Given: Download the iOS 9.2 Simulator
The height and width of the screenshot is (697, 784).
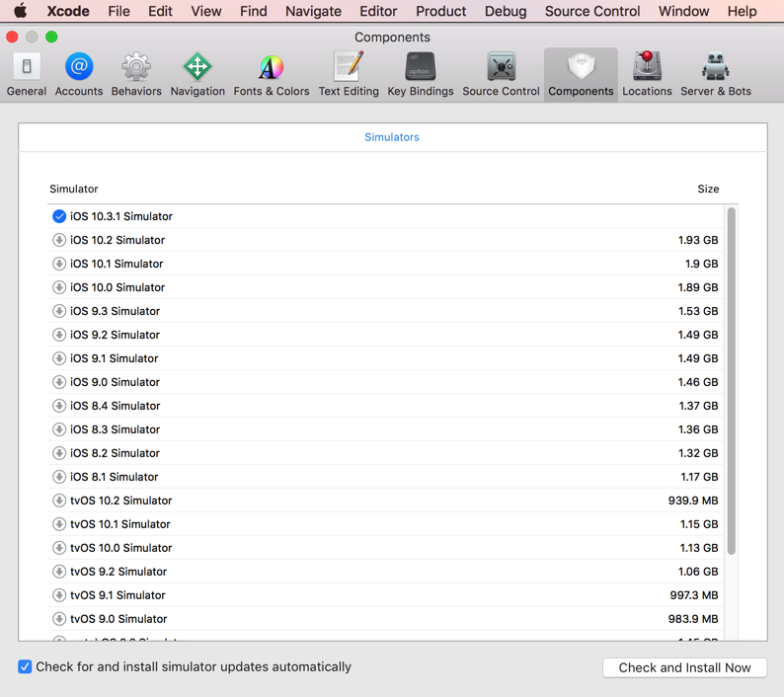Looking at the screenshot, I should (59, 335).
